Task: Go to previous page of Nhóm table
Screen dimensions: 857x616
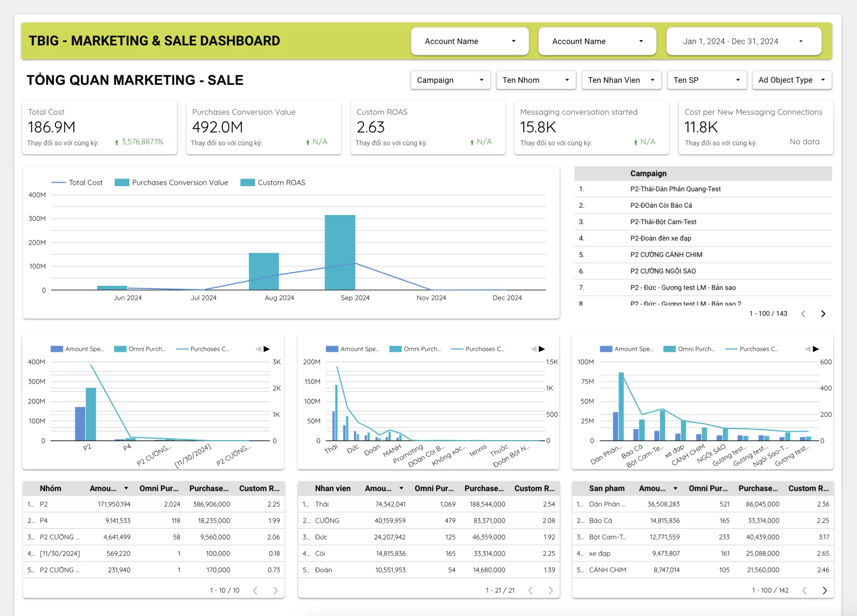Action: [255, 591]
